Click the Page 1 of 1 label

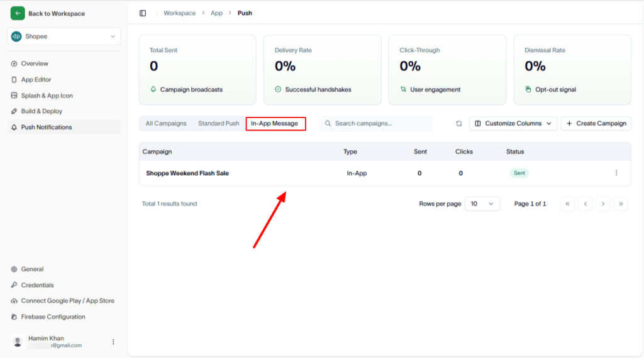coord(530,204)
